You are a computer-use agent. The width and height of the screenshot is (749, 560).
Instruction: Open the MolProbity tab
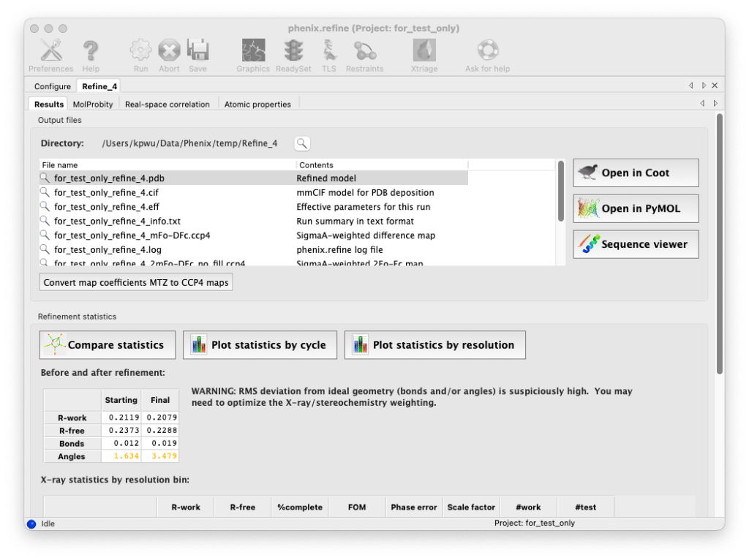(x=93, y=103)
